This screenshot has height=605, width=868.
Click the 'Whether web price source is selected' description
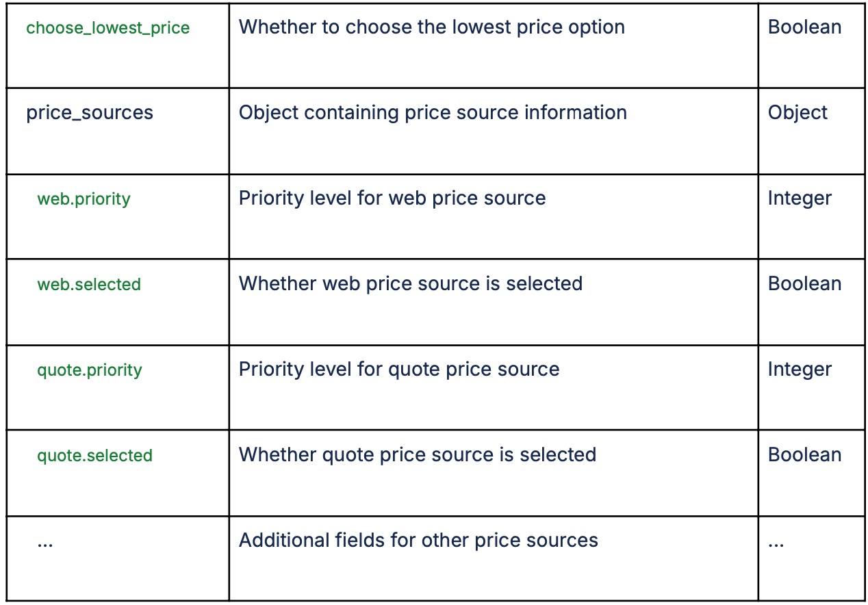411,284
